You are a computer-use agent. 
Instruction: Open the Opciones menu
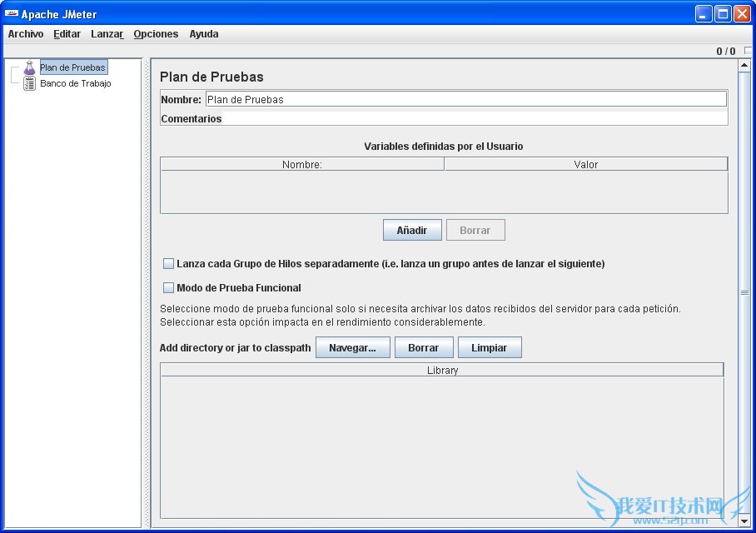pos(156,34)
